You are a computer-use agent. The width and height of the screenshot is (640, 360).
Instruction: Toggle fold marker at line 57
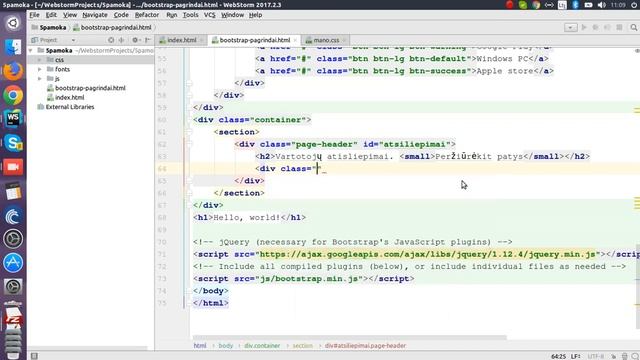(189, 83)
